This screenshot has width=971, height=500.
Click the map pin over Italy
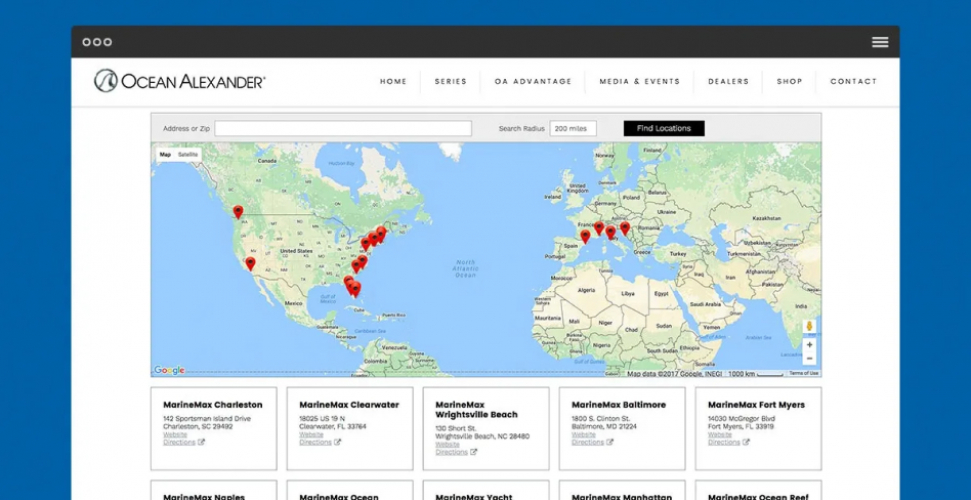pos(611,232)
